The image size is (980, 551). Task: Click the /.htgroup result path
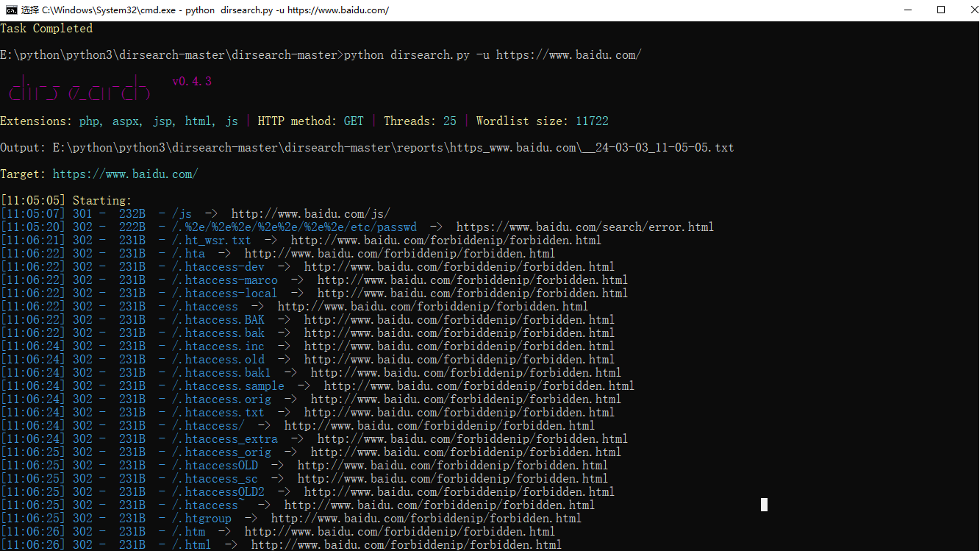(201, 519)
